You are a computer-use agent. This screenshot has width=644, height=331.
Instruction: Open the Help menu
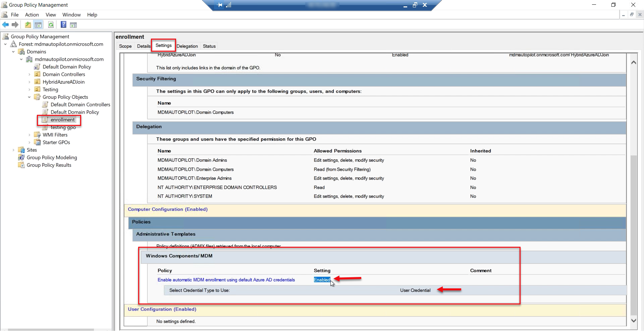tap(92, 15)
